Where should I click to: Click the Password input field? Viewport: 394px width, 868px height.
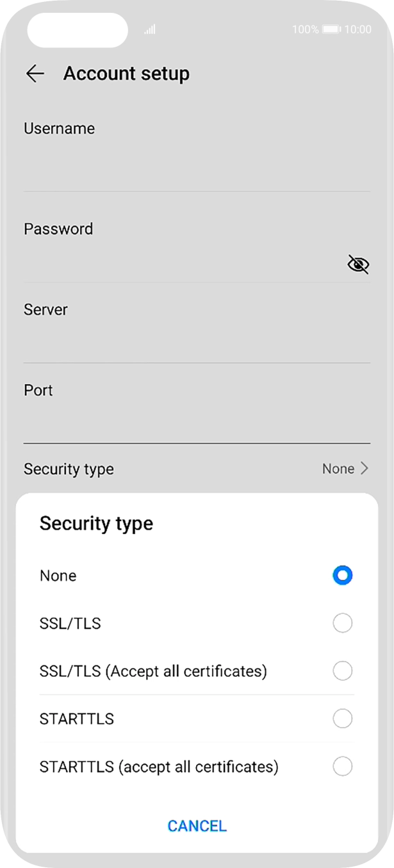(179, 263)
